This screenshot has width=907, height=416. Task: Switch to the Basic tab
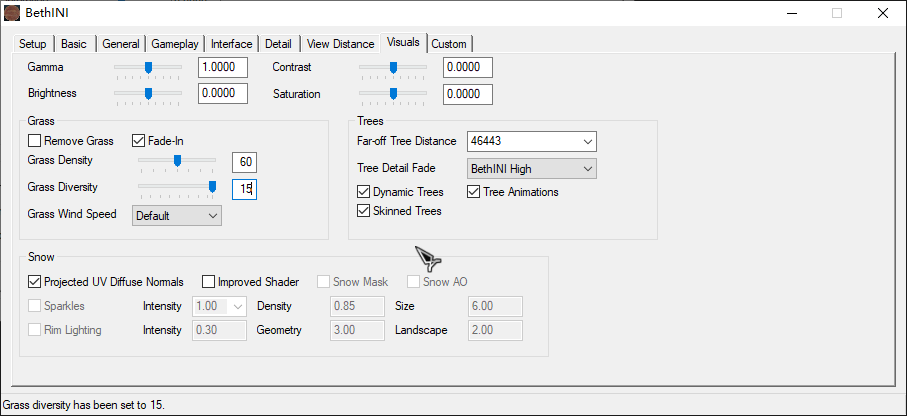(74, 44)
